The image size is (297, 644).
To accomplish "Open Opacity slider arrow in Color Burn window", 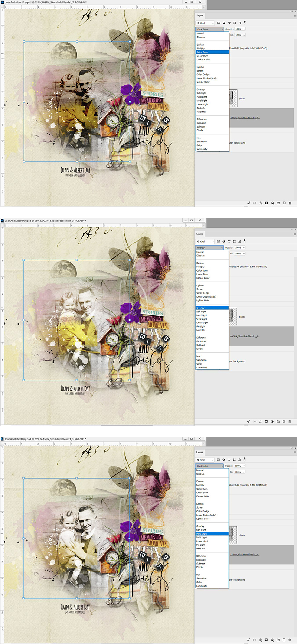I will [244, 29].
